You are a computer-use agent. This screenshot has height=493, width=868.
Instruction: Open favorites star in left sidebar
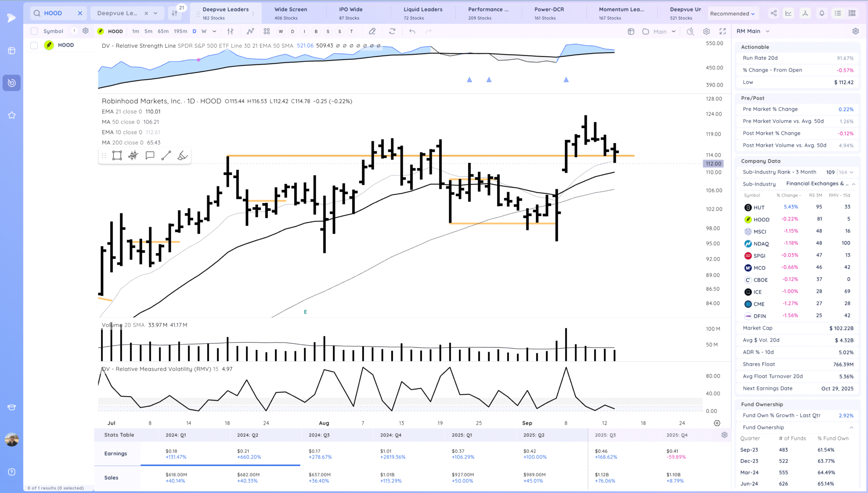(x=12, y=115)
